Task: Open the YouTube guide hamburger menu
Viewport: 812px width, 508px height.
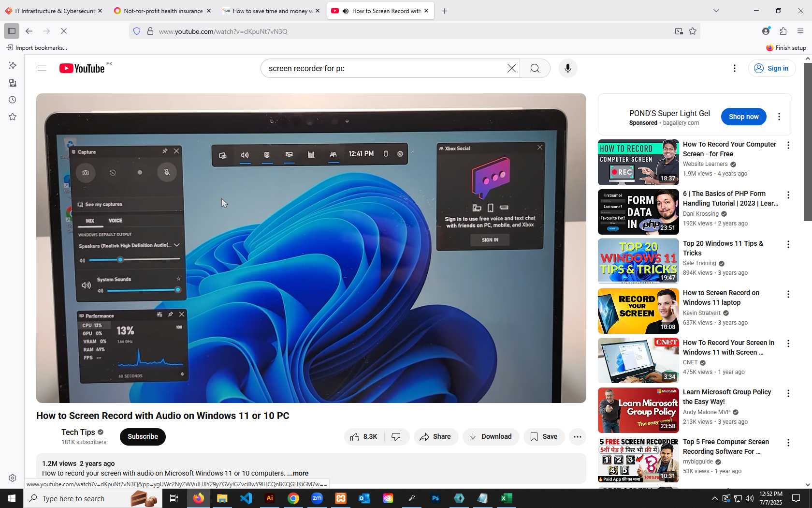Action: tap(42, 68)
